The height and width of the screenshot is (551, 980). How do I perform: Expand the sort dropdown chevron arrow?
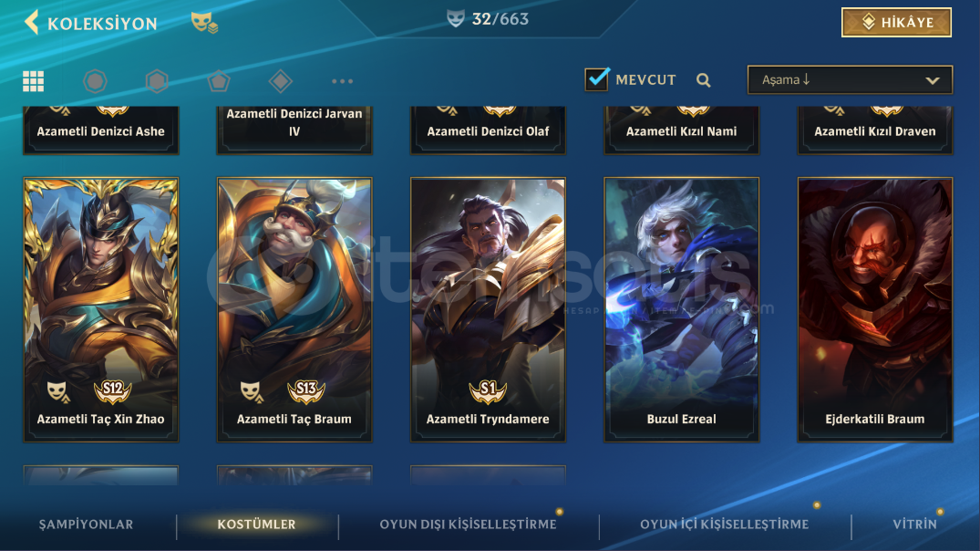[x=933, y=80]
